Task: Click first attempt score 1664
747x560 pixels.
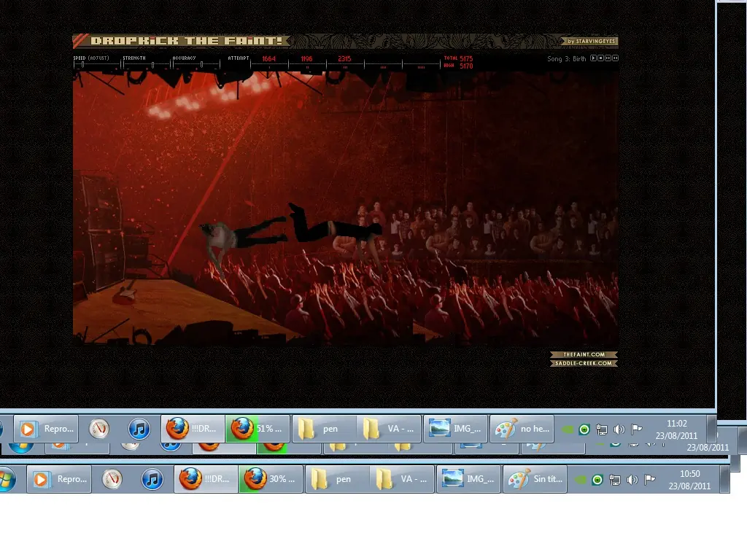Action: [x=268, y=58]
